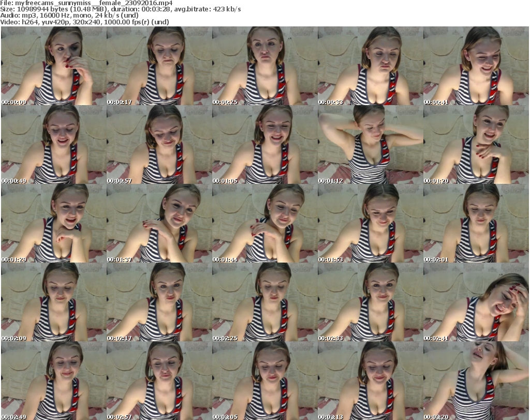The width and height of the screenshot is (530, 420).
Task: Choose the frame at 00:03:05
Action: point(264,381)
